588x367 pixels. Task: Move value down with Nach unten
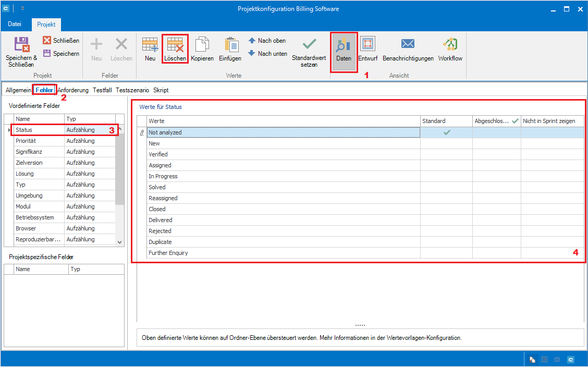tap(267, 54)
